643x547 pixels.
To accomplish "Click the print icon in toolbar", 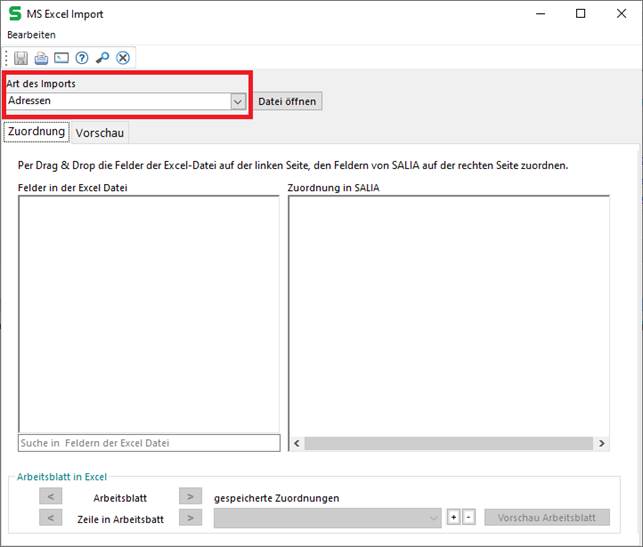I will [x=41, y=58].
